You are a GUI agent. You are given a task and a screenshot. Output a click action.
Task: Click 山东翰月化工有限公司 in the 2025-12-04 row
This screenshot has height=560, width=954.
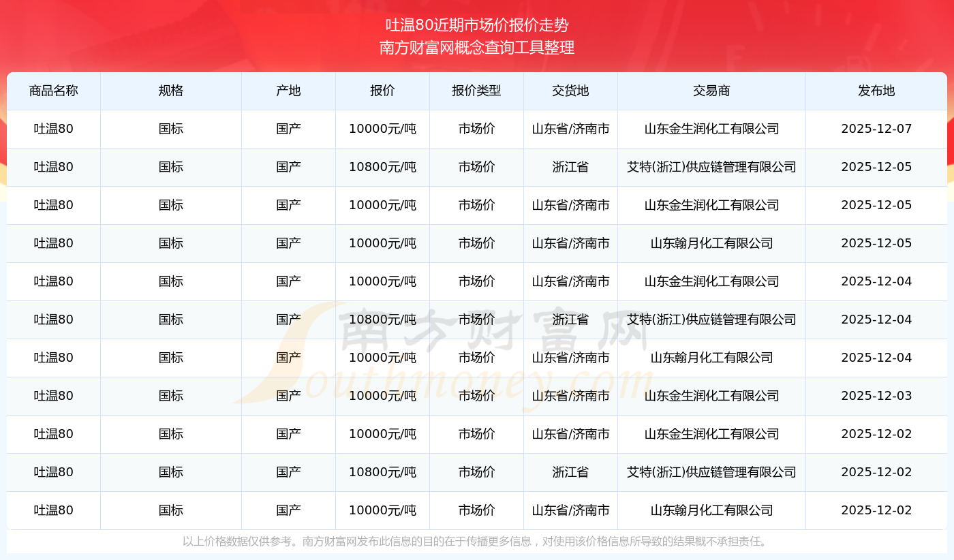coord(711,358)
